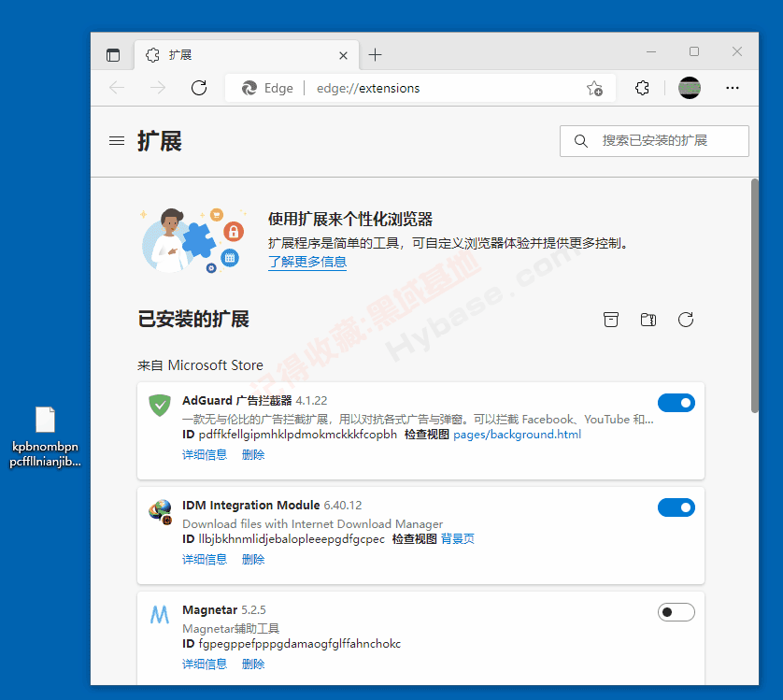Image resolution: width=783 pixels, height=700 pixels.
Task: Disable the IDM Integration Module toggle
Action: click(676, 507)
